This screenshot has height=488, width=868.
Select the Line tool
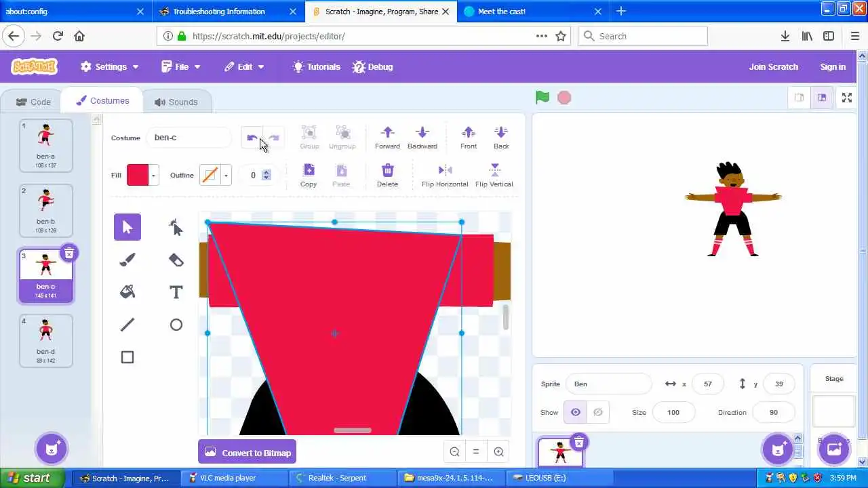[127, 325]
